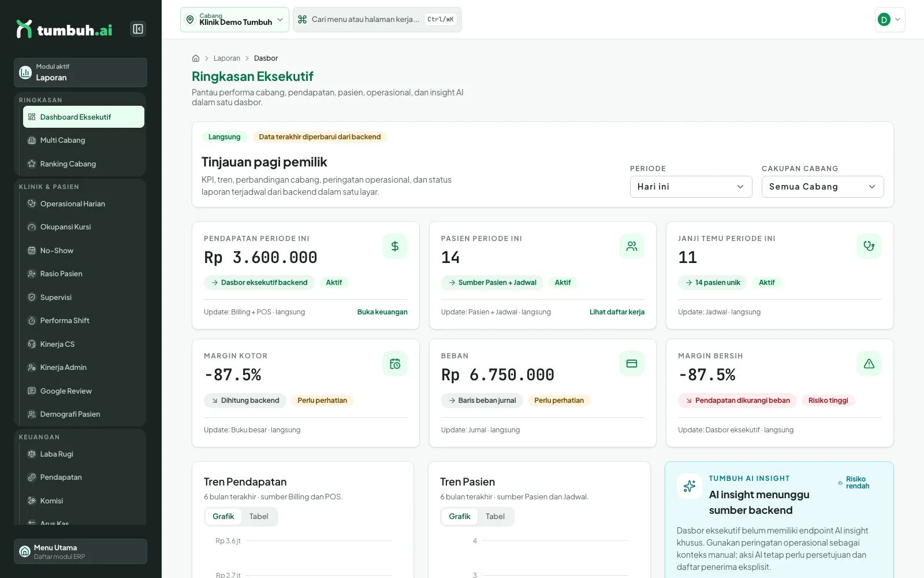Click the Risiko tinggi badge
The height and width of the screenshot is (578, 924).
(x=828, y=401)
